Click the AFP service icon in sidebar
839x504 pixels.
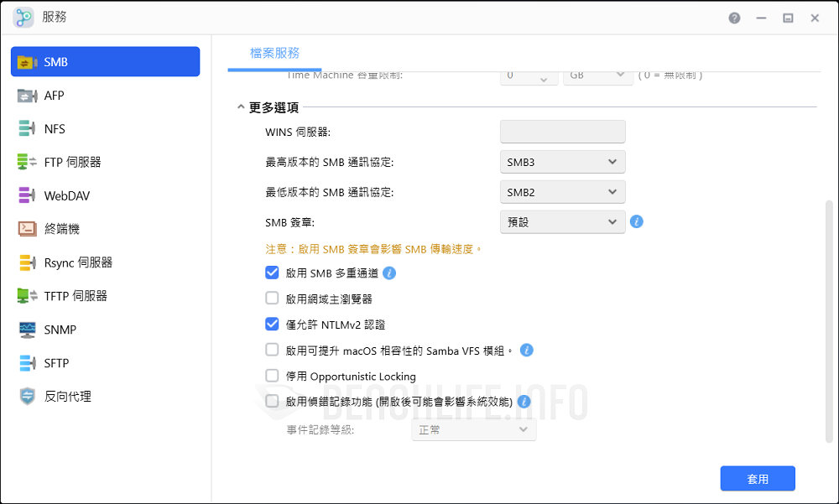click(x=28, y=96)
